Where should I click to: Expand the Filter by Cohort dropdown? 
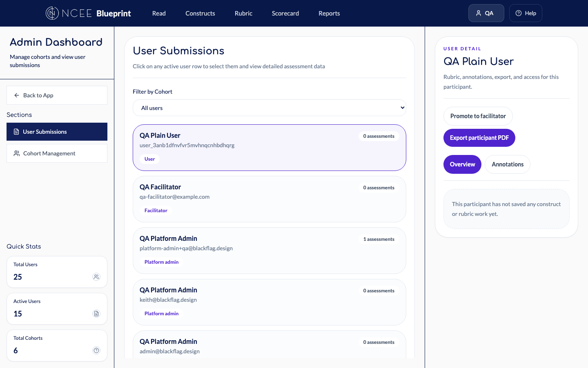click(x=269, y=108)
